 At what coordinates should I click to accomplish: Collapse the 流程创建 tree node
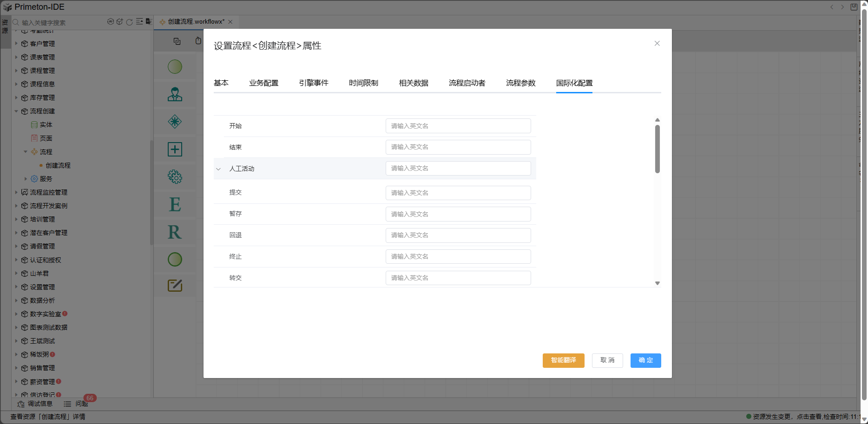(x=16, y=111)
